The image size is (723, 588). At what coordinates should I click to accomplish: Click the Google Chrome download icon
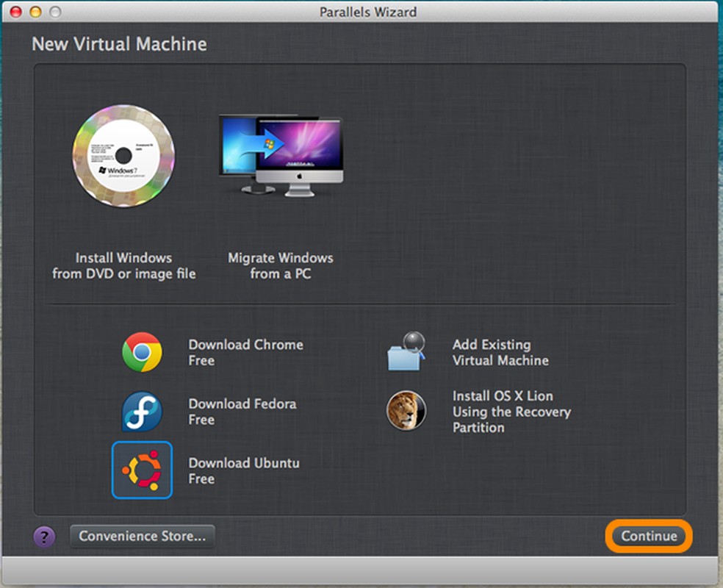pos(142,352)
